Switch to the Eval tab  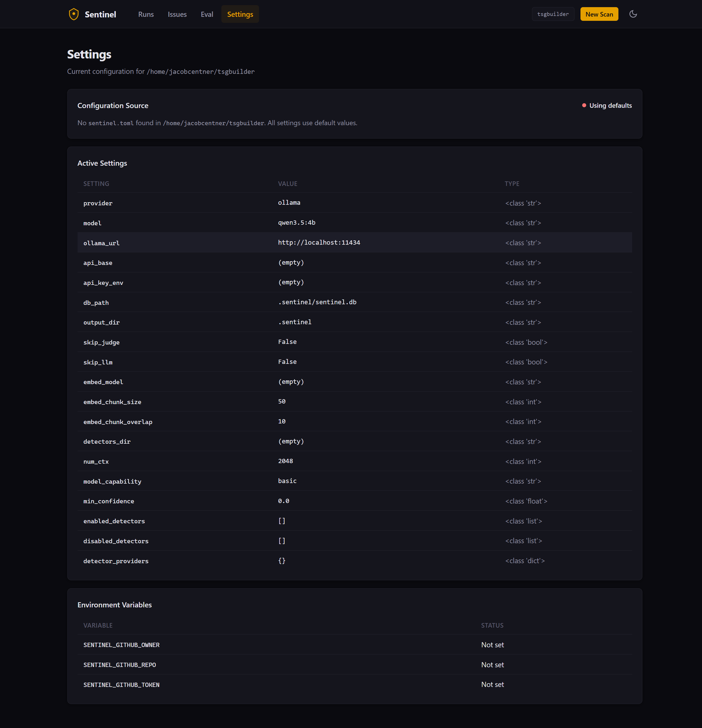click(207, 14)
